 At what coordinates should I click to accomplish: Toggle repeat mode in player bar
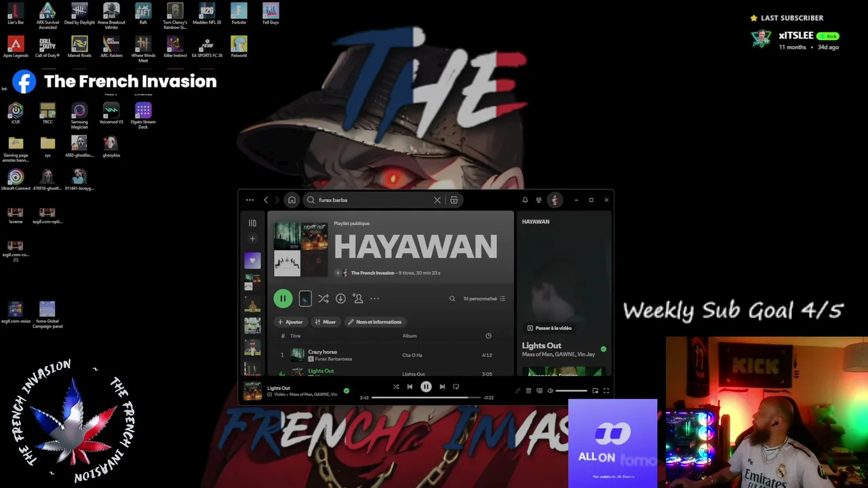point(456,387)
